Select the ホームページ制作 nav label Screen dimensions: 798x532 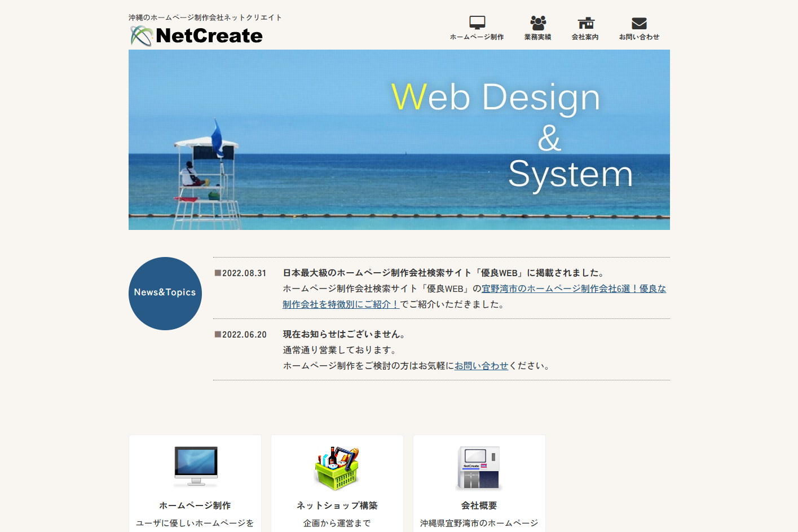click(x=477, y=37)
